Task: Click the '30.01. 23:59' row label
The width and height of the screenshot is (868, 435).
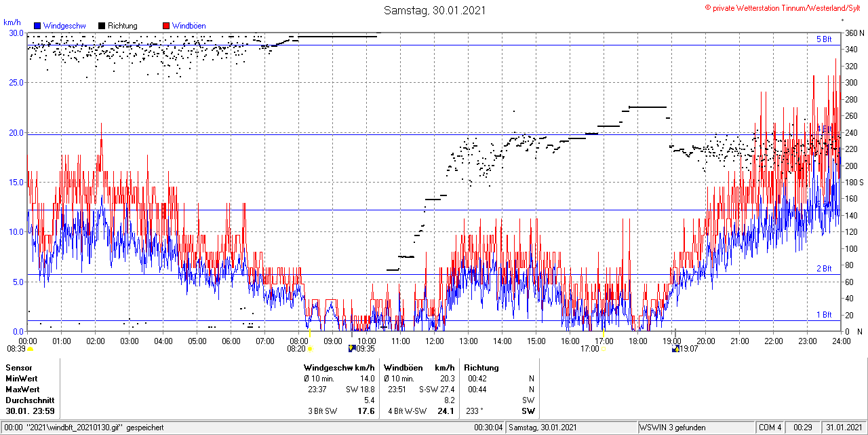Action: pos(30,411)
